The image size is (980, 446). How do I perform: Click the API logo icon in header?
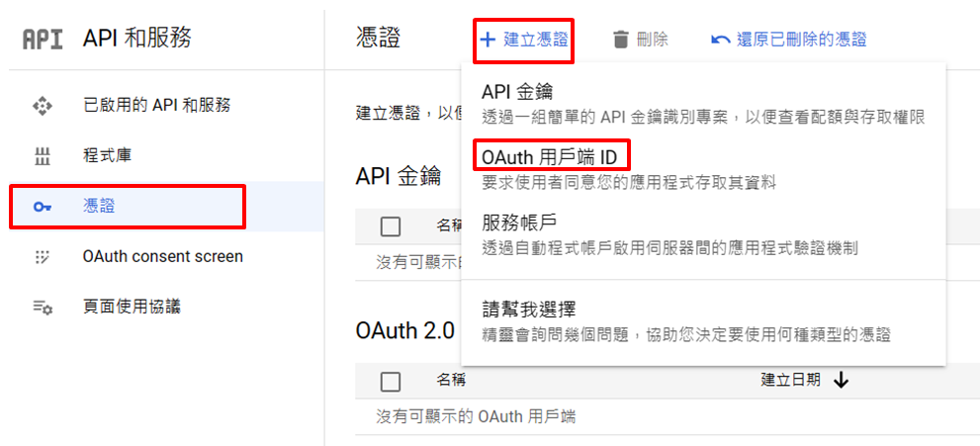coord(43,39)
